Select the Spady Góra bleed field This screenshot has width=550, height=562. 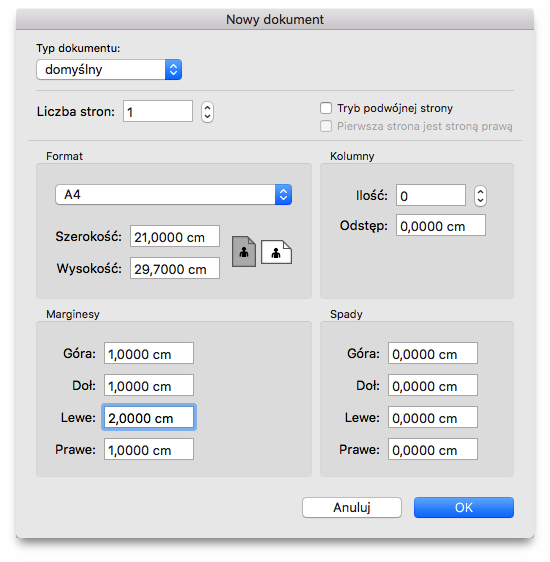click(x=433, y=353)
